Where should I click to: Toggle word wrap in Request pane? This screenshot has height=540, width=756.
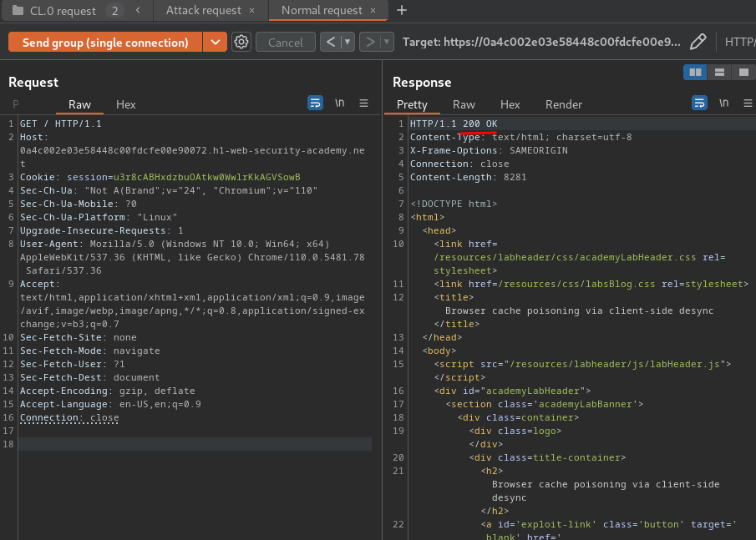click(x=315, y=103)
